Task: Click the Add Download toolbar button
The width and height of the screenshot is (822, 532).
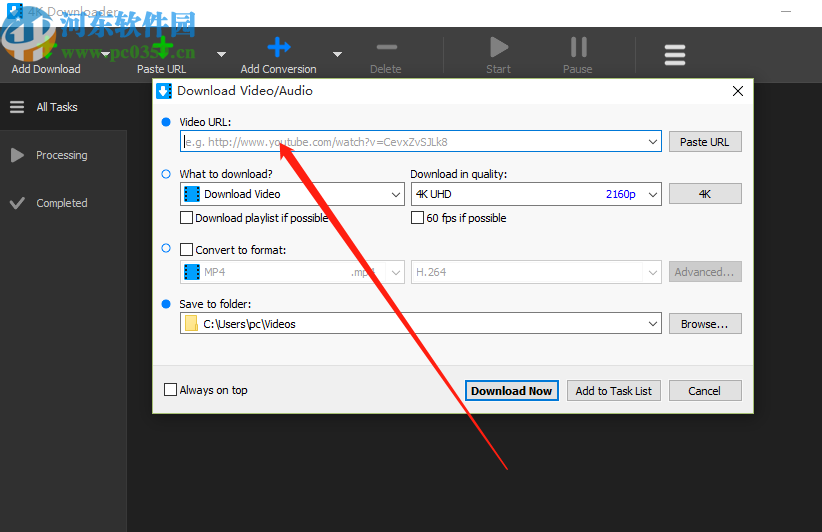Action: 46,56
